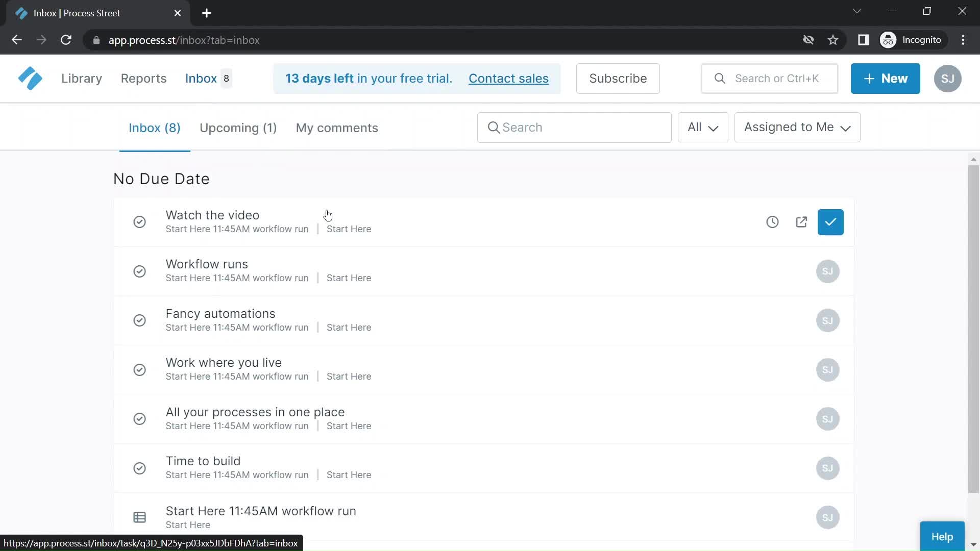The image size is (980, 551).
Task: Click the due date/clock icon on Watch the video task
Action: click(x=772, y=221)
